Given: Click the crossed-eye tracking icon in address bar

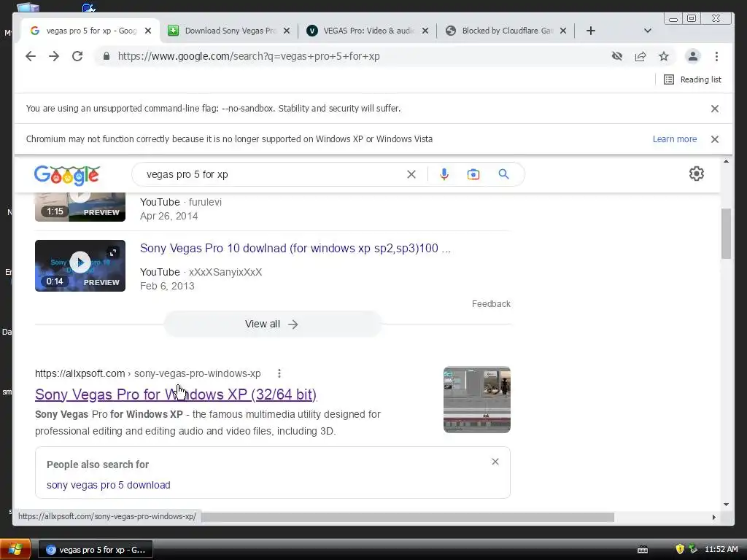Looking at the screenshot, I should [617, 56].
